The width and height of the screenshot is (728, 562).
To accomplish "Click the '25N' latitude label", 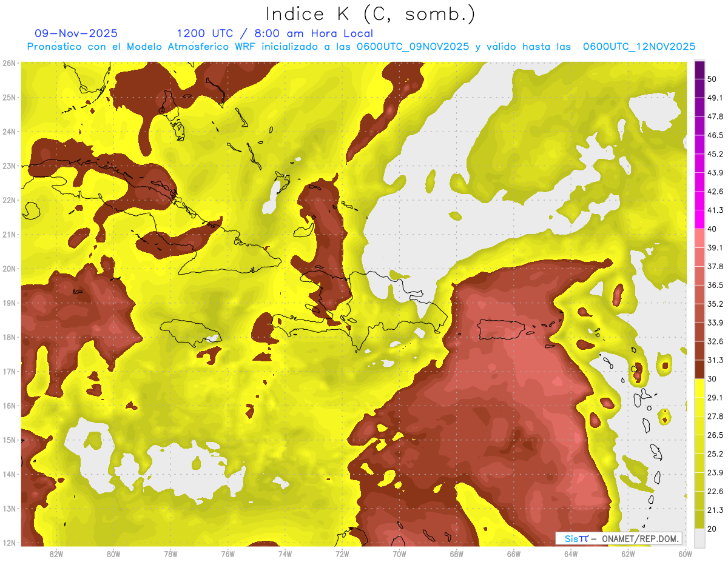I will (8, 98).
